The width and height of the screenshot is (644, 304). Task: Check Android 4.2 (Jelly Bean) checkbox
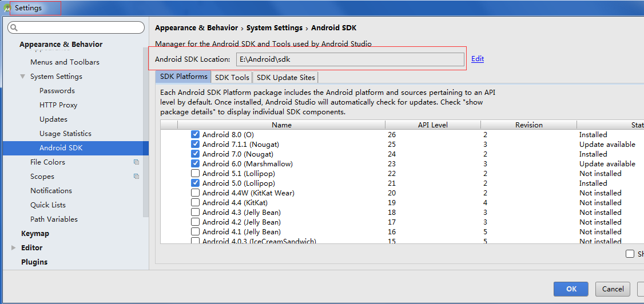coord(196,222)
